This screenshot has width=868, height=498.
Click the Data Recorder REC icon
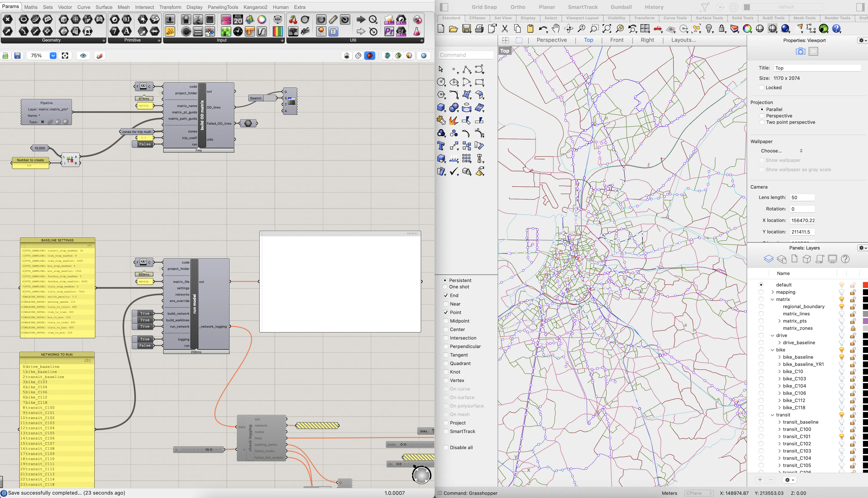coord(321,32)
